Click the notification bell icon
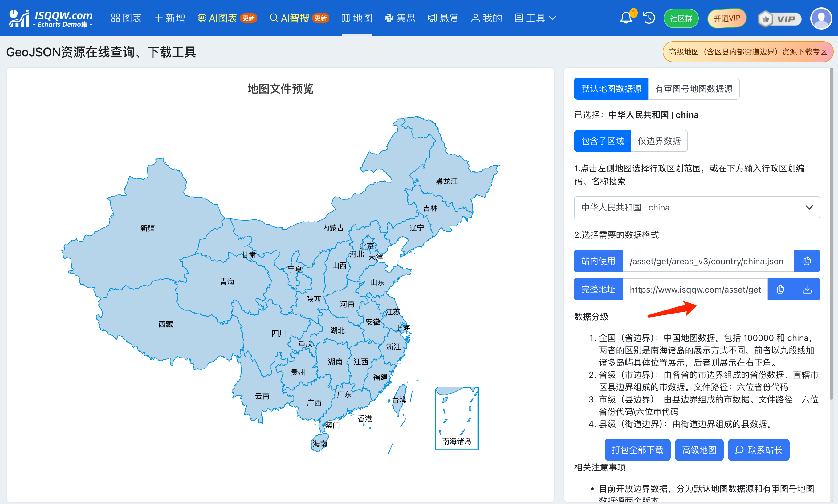Viewport: 838px width, 504px height. click(x=626, y=18)
